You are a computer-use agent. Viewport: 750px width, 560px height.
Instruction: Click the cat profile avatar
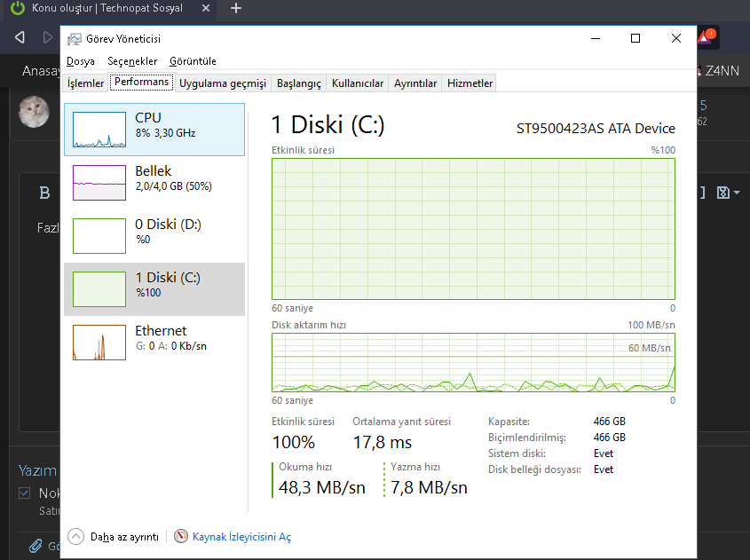click(x=34, y=113)
